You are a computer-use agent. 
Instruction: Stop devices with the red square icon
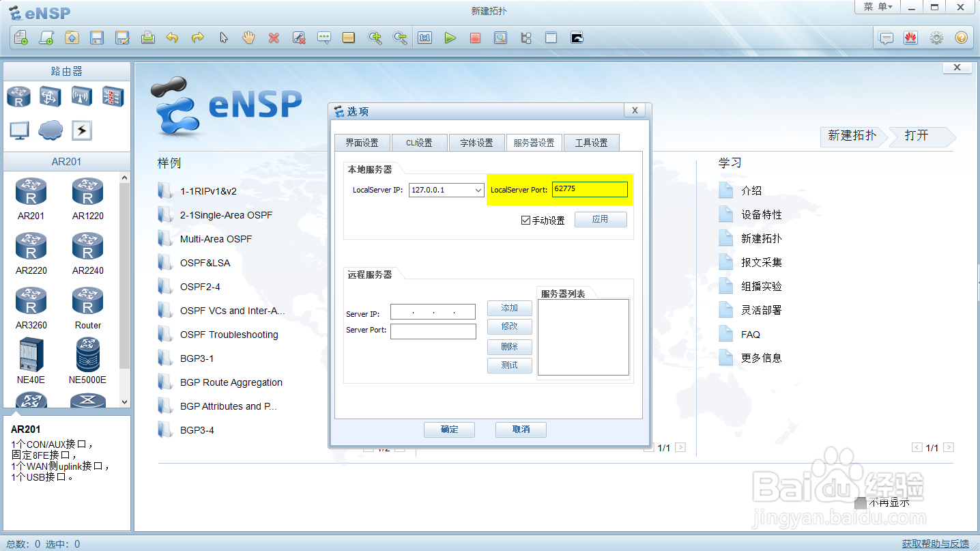[475, 38]
